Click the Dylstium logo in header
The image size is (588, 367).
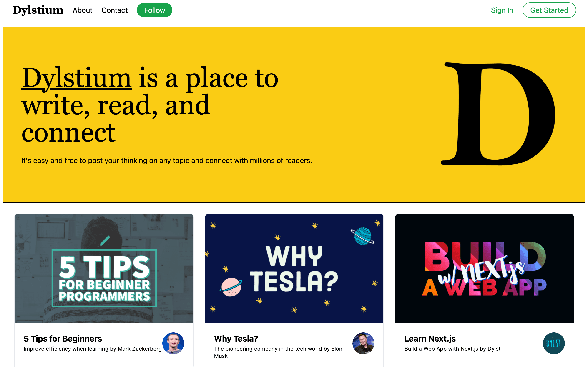pyautogui.click(x=38, y=10)
